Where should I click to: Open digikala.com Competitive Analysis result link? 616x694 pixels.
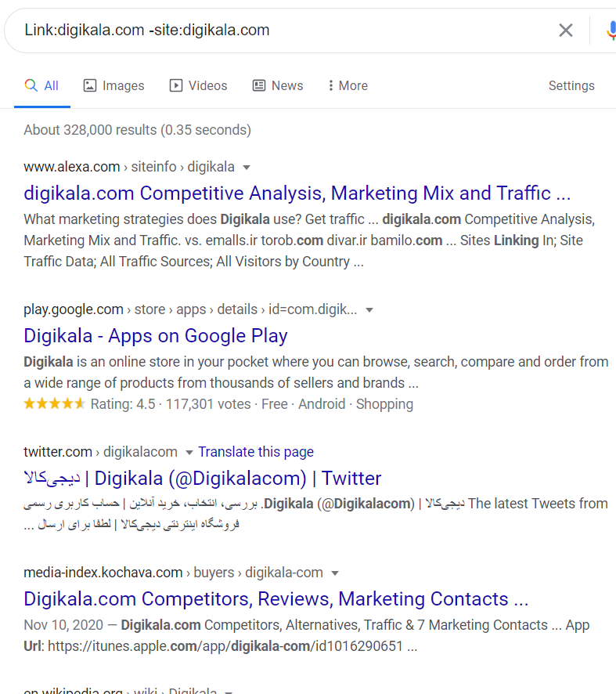pyautogui.click(x=297, y=193)
